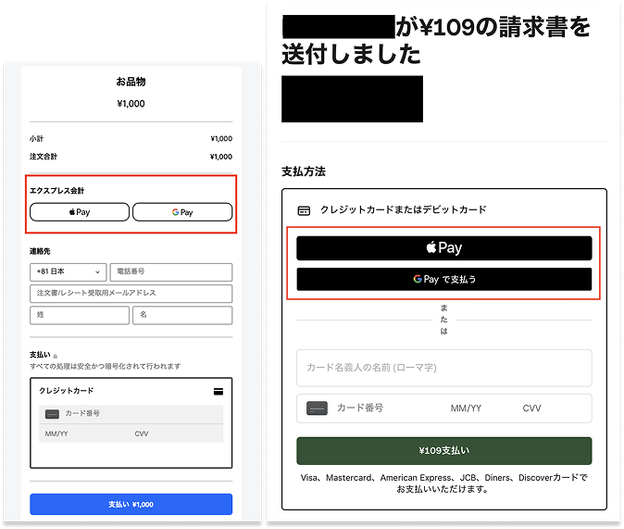Select the 姓 last name field

tap(79, 315)
